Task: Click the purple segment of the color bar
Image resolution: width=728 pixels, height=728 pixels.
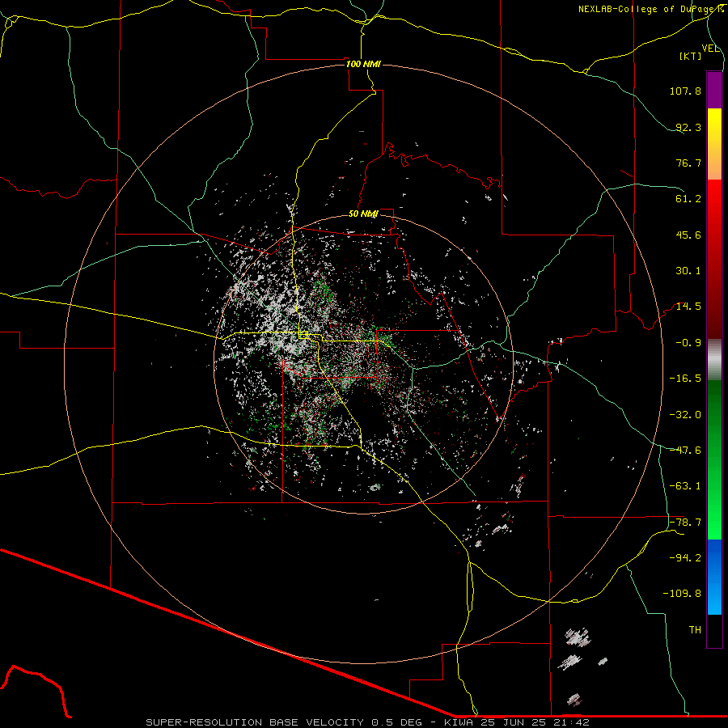Action: (714, 90)
